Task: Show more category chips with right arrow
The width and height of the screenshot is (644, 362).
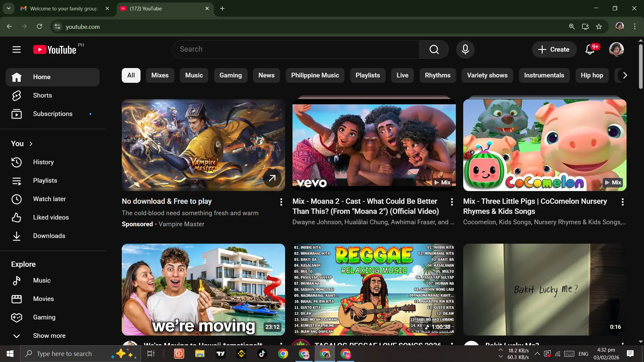Action: [x=625, y=75]
